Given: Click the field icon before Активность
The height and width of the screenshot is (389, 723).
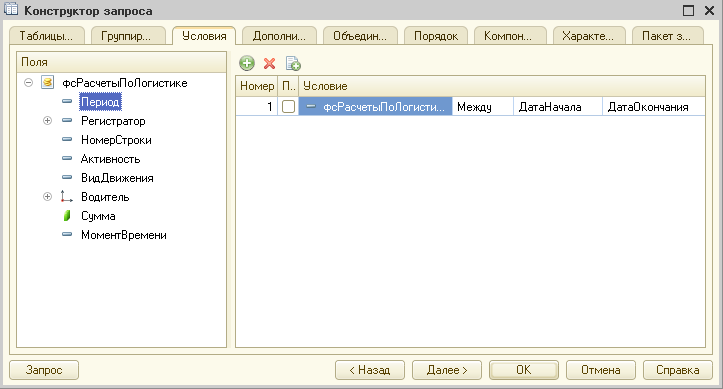Looking at the screenshot, I should [x=67, y=158].
